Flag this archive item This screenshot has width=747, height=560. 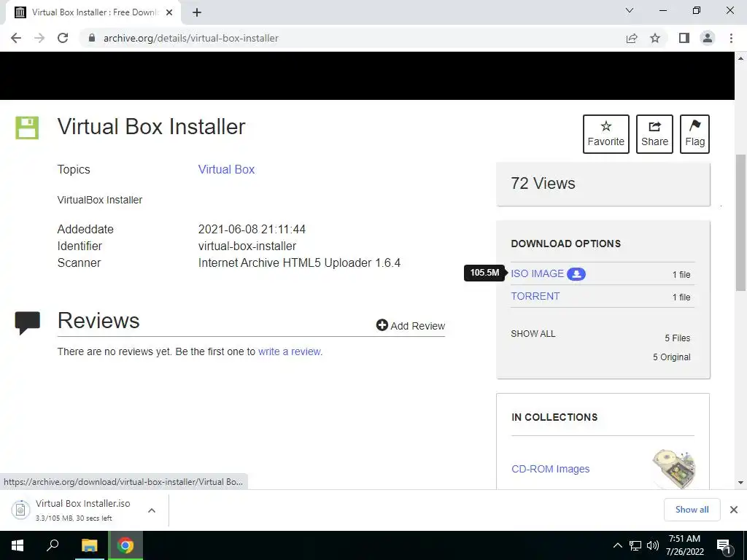(694, 134)
